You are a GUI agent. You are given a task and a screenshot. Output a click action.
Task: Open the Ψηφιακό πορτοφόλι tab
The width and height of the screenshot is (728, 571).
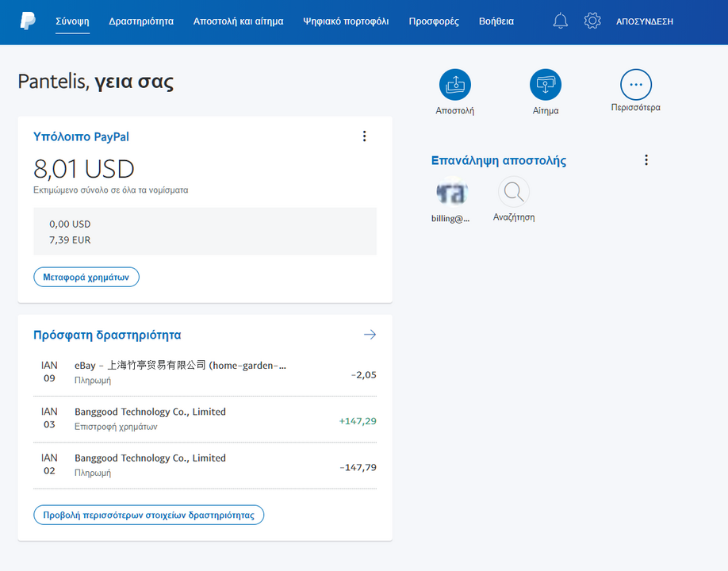(x=346, y=21)
